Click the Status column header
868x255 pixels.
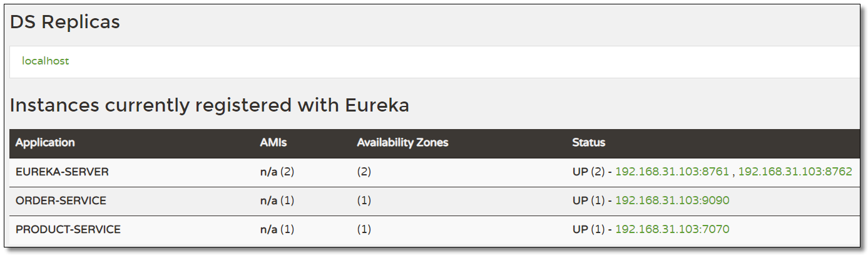click(588, 143)
